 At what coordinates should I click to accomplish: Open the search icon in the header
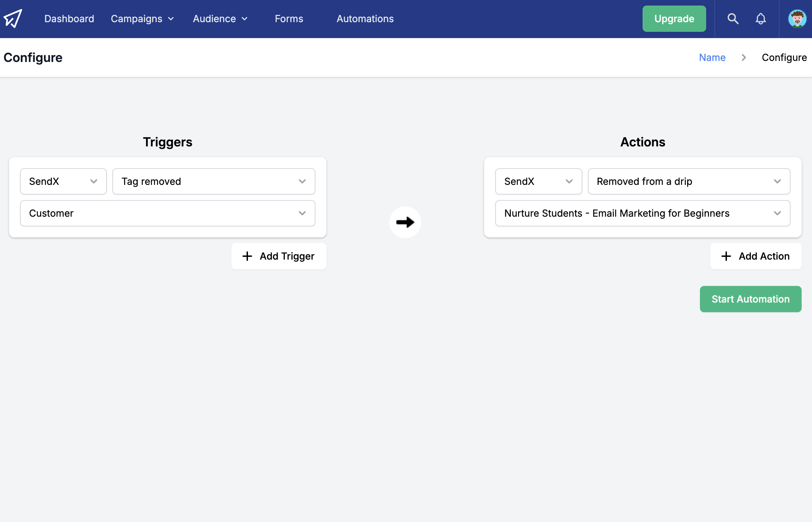733,19
